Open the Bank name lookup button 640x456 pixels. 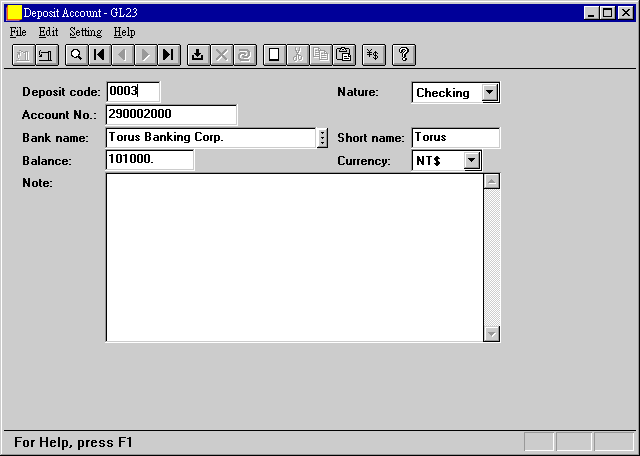(x=322, y=138)
